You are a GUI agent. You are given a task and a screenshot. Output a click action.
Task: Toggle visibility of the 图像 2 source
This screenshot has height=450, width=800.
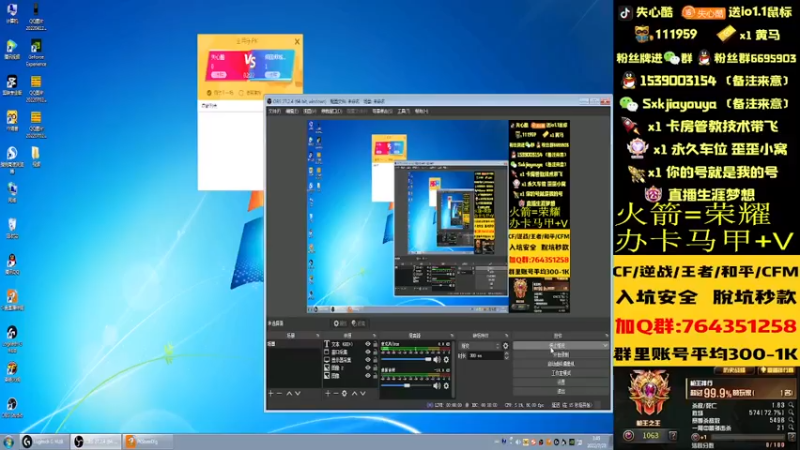[367, 368]
